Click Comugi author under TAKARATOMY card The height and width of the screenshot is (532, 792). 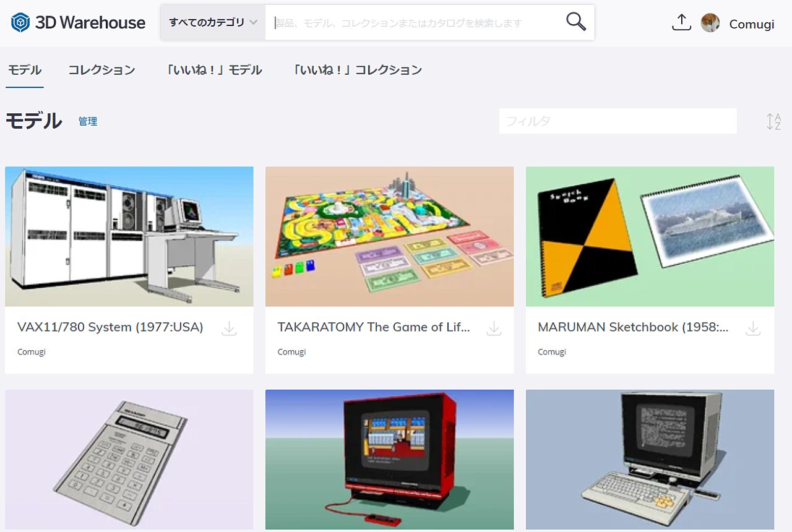[x=291, y=352]
